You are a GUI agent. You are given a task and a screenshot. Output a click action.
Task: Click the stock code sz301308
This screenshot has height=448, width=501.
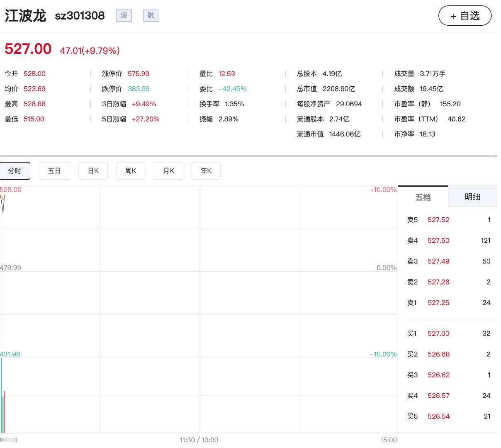[x=80, y=16]
